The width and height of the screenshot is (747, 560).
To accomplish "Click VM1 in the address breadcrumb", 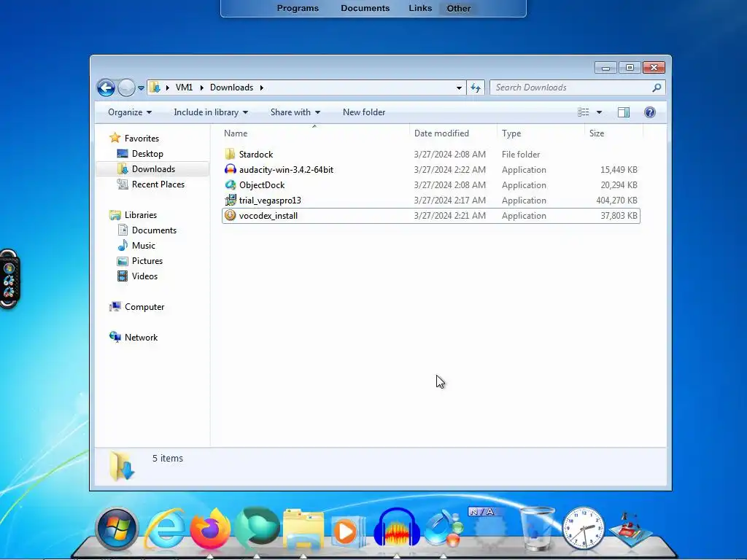I will tap(184, 87).
